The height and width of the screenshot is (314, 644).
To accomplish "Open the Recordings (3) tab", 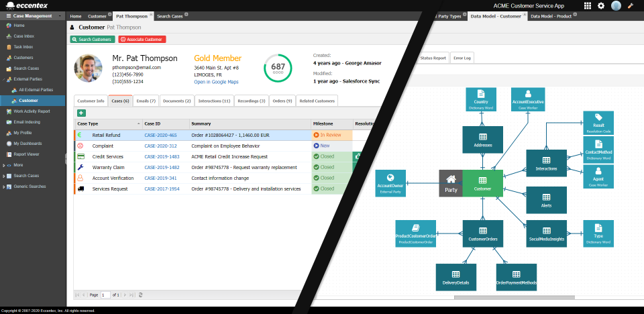I will (x=252, y=101).
